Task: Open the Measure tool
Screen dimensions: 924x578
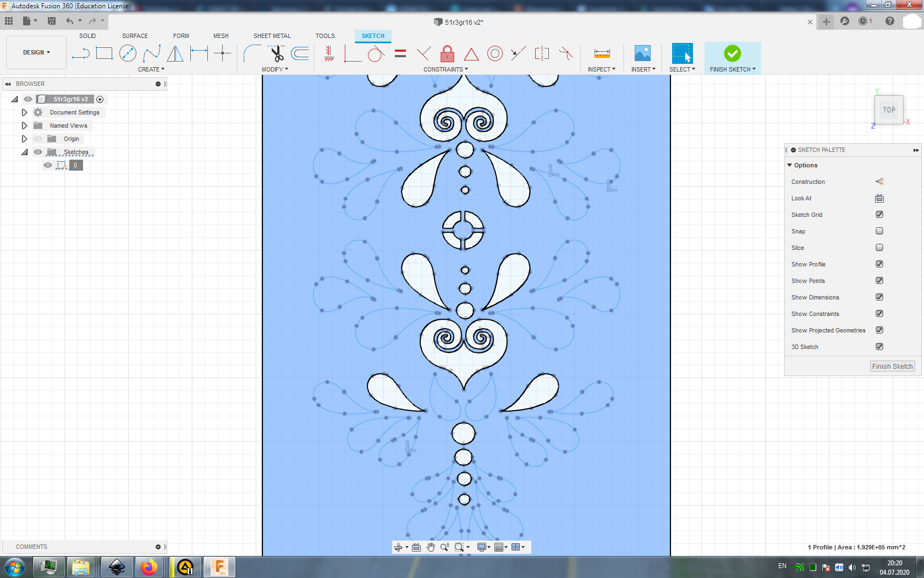Action: 602,53
